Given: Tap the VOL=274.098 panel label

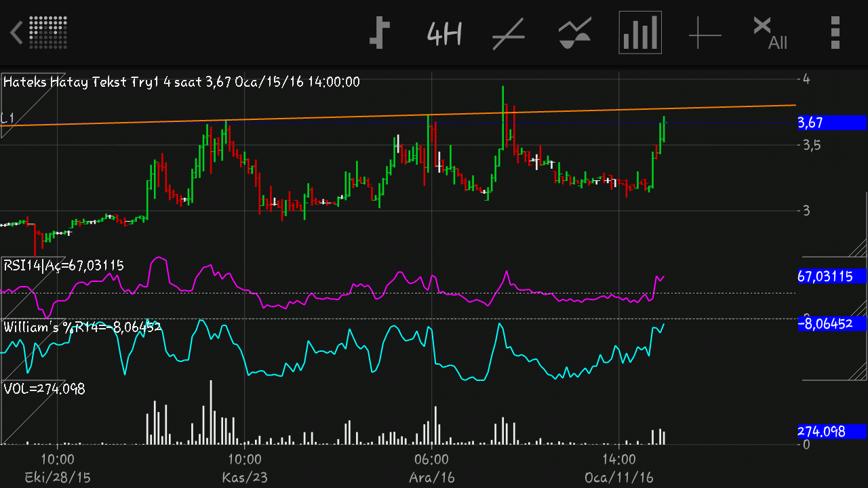Looking at the screenshot, I should click(44, 389).
